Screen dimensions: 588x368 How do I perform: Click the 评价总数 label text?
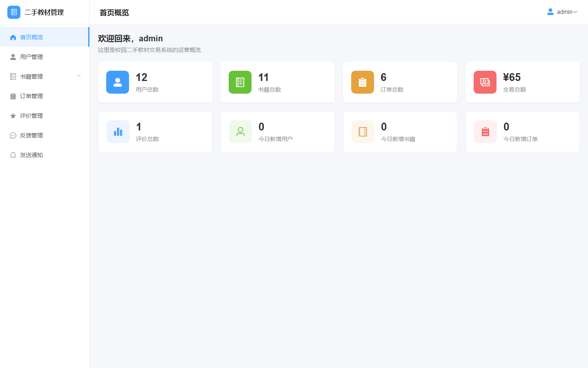point(147,139)
